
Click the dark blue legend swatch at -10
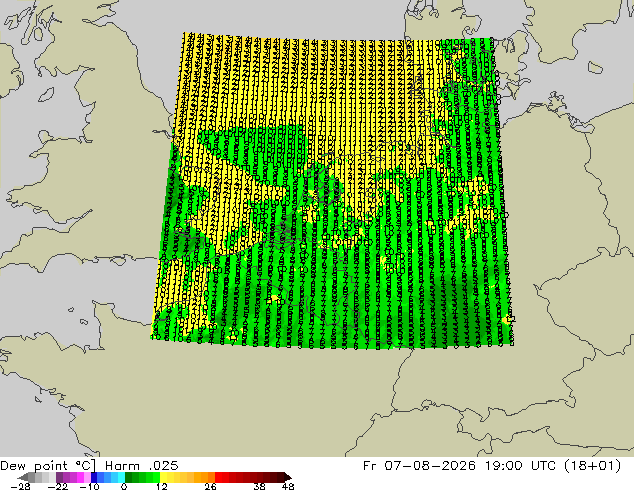(x=94, y=477)
